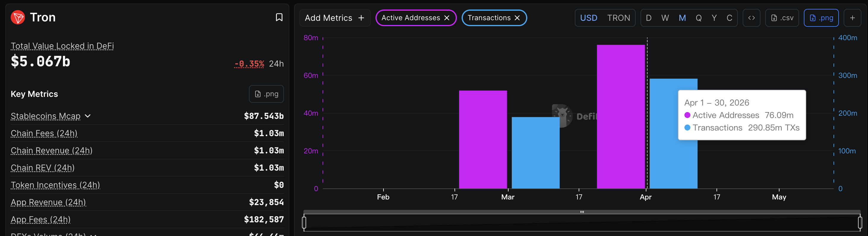
Task: Select daily interval D
Action: (649, 18)
